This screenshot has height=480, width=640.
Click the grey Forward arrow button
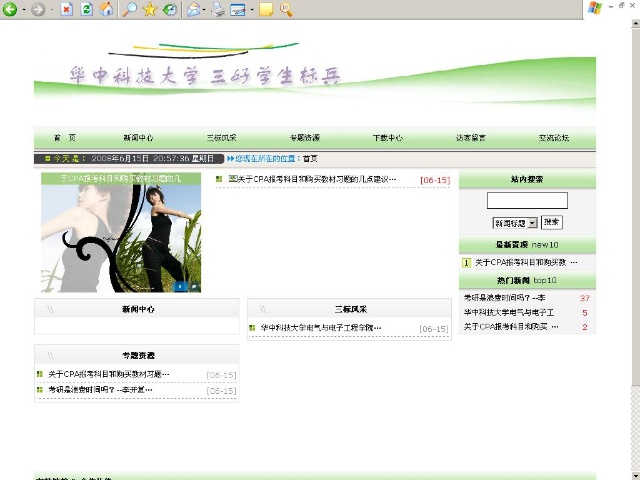38,9
